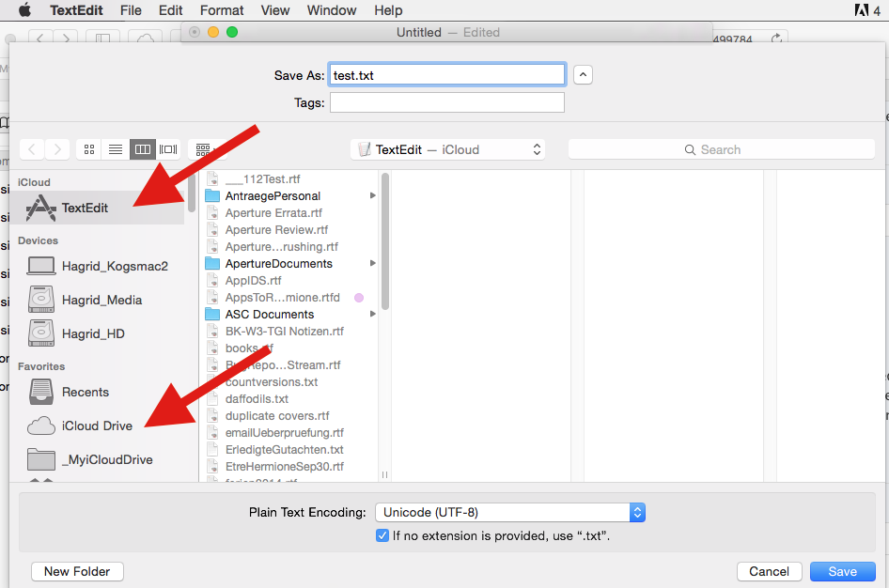
Task: Create a New Folder
Action: click(77, 572)
